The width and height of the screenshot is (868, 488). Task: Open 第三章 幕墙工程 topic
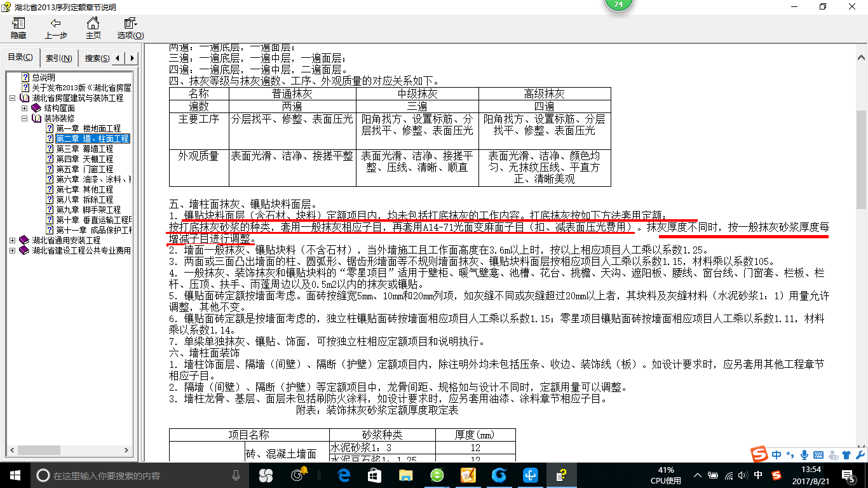tap(84, 149)
